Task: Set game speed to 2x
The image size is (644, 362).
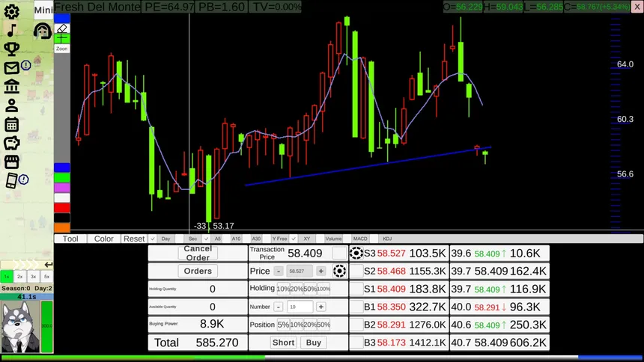Action: (19, 277)
